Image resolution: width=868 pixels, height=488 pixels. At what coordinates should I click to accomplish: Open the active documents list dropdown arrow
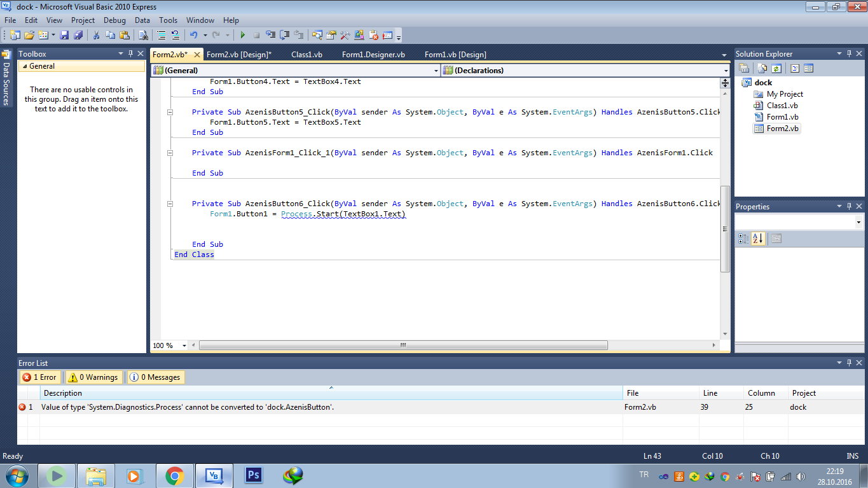click(x=724, y=55)
